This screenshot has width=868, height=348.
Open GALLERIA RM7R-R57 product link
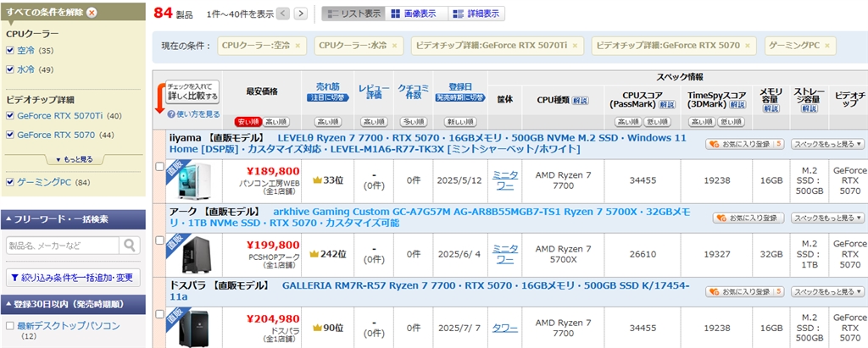click(430, 291)
